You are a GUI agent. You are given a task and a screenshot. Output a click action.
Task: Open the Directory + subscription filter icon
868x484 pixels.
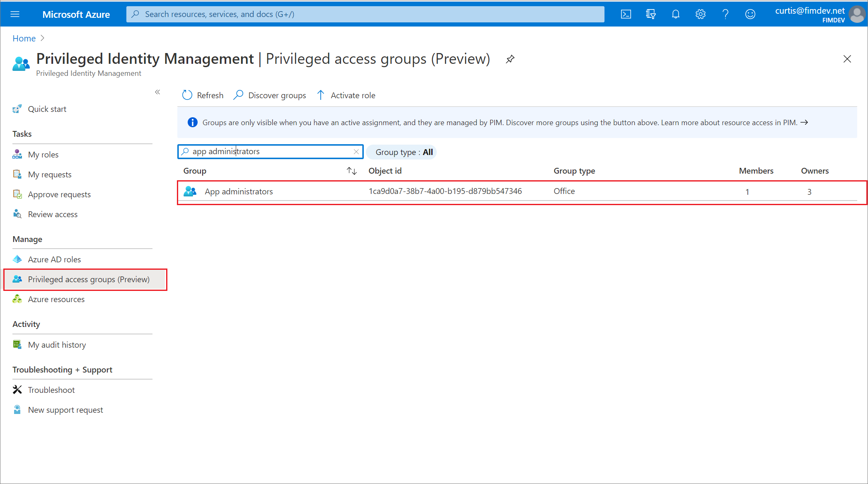coord(650,14)
